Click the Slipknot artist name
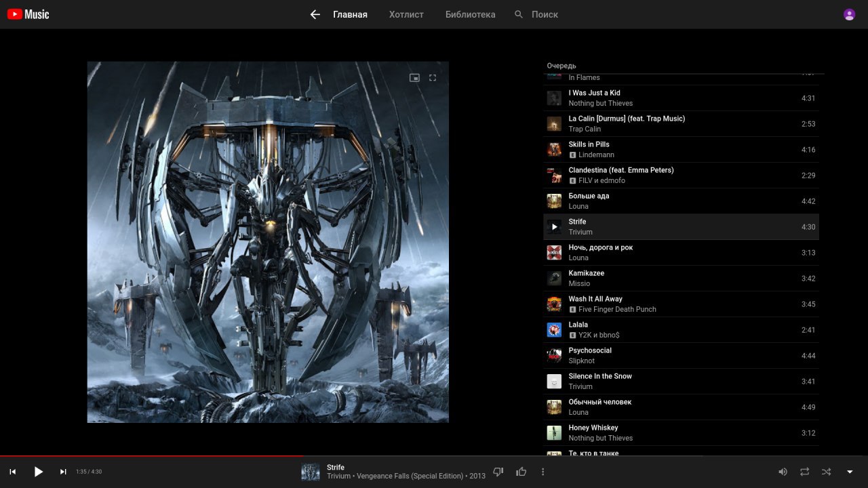 pyautogui.click(x=581, y=361)
